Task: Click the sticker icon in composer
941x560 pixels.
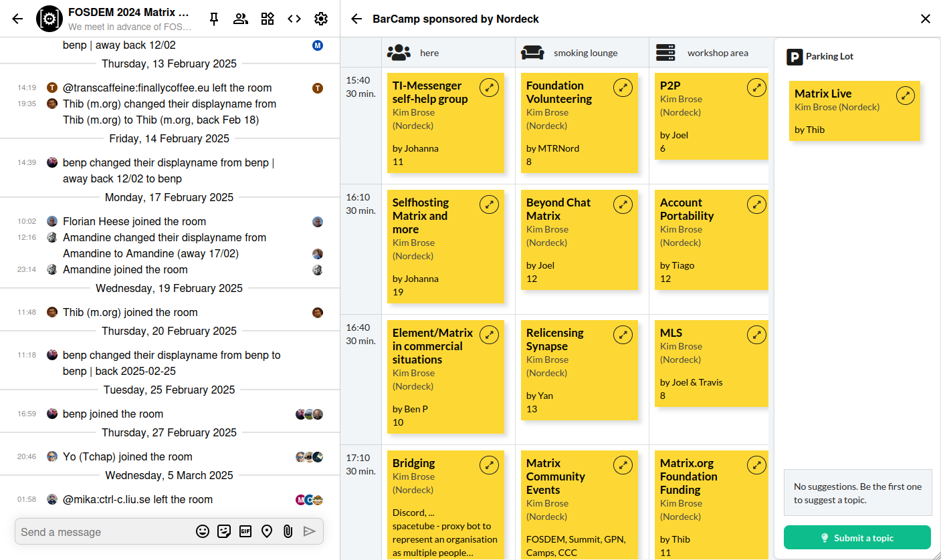Action: point(224,531)
